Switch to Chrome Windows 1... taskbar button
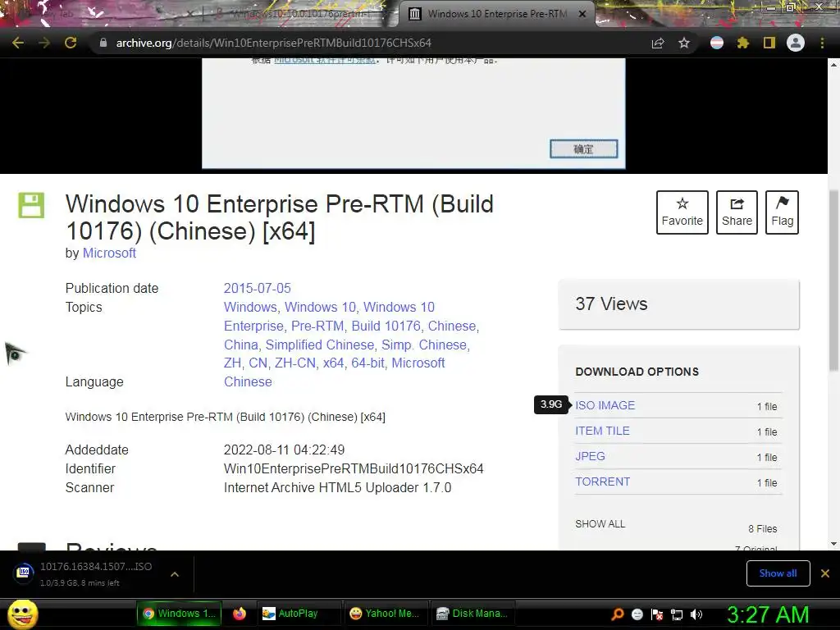The image size is (840, 630). [x=179, y=614]
